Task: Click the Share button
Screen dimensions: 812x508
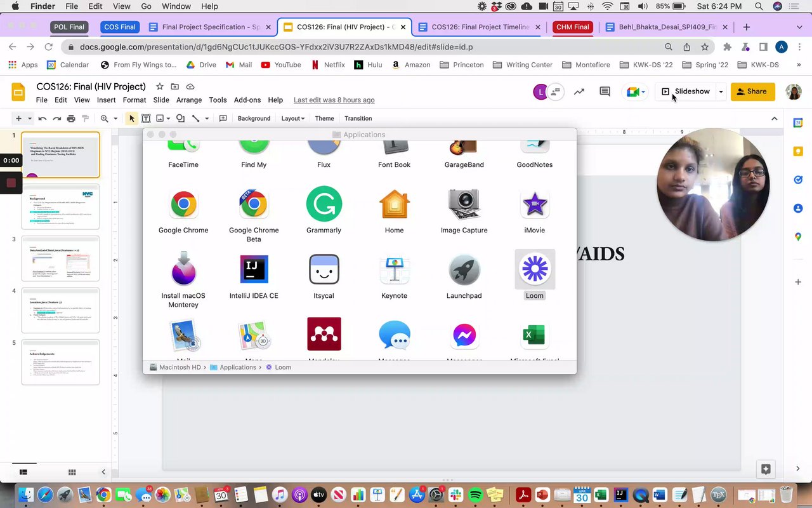Action: 752,91
